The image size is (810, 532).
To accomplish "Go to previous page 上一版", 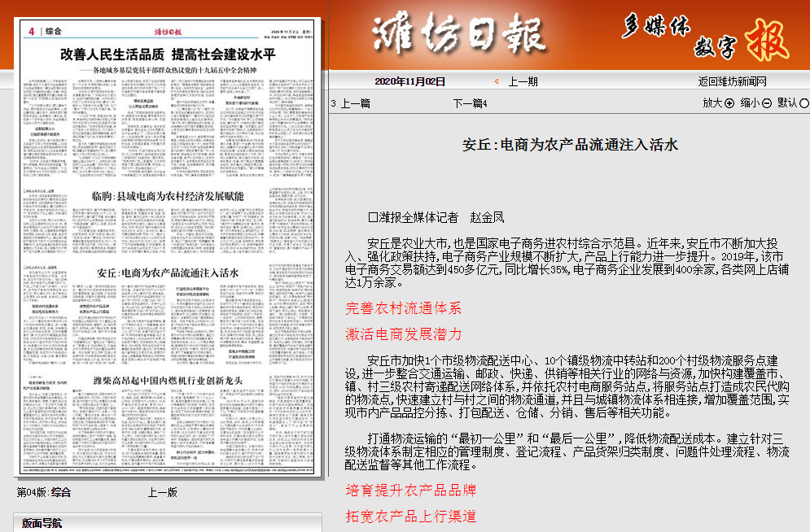I will 162,492.
